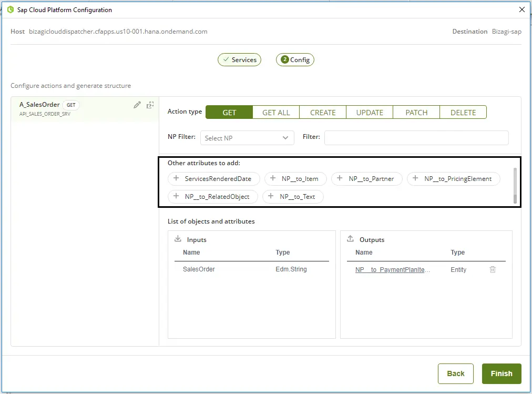
Task: Click the SalesOrder input row
Action: tap(252, 269)
